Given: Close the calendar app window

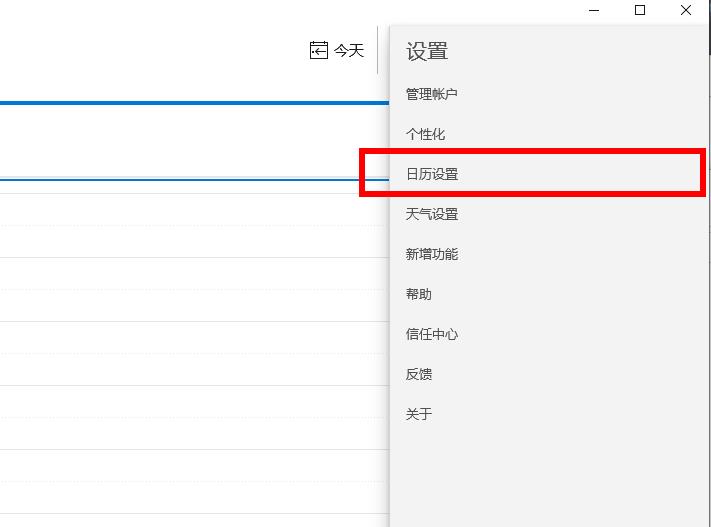Looking at the screenshot, I should 686,11.
